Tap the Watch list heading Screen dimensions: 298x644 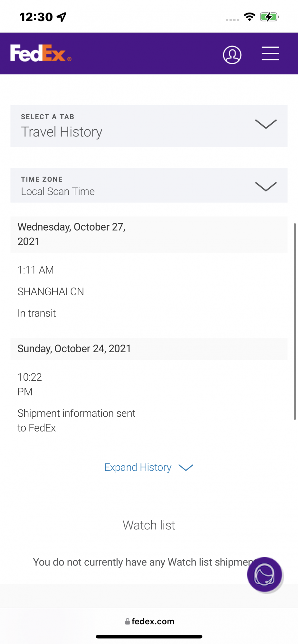149,525
